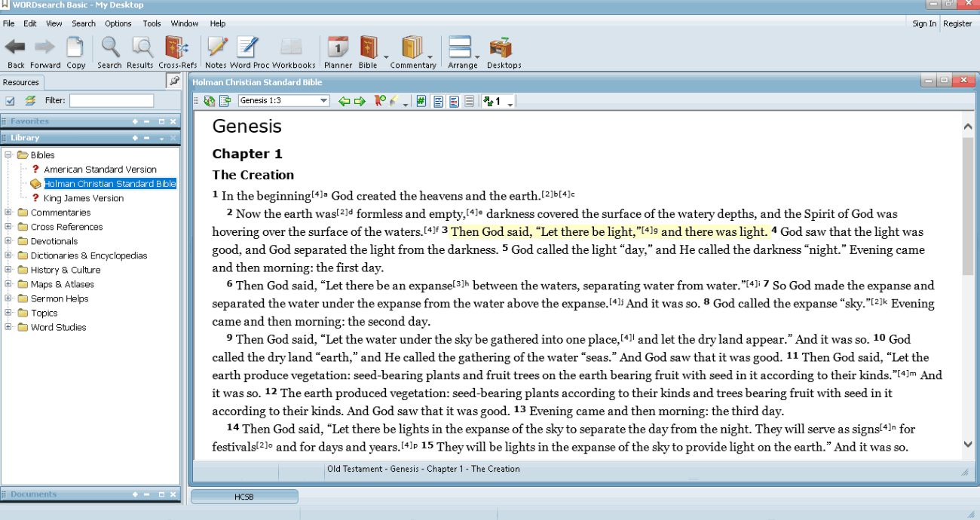Open the sync group 1 dropdown
The height and width of the screenshot is (520, 980).
510,103
